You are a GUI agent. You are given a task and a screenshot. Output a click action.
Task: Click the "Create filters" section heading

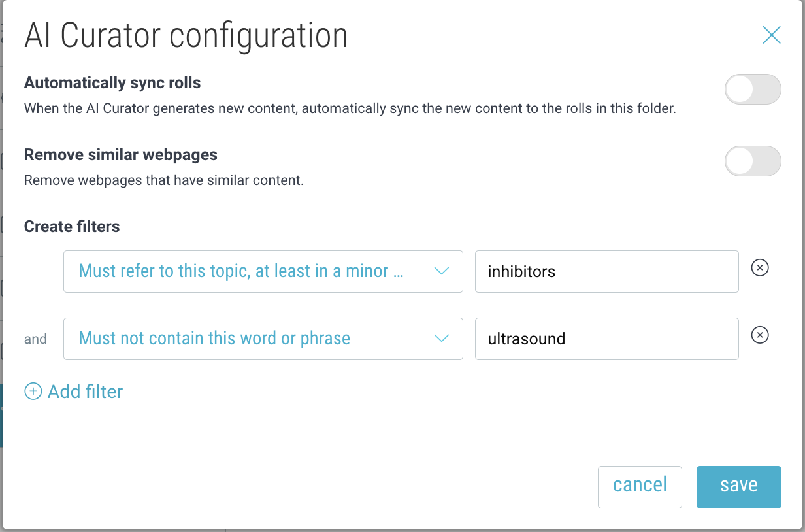[x=72, y=227]
